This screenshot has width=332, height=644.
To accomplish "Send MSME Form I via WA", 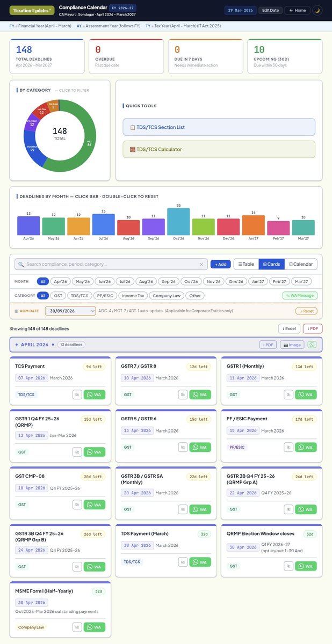I will click(95, 627).
